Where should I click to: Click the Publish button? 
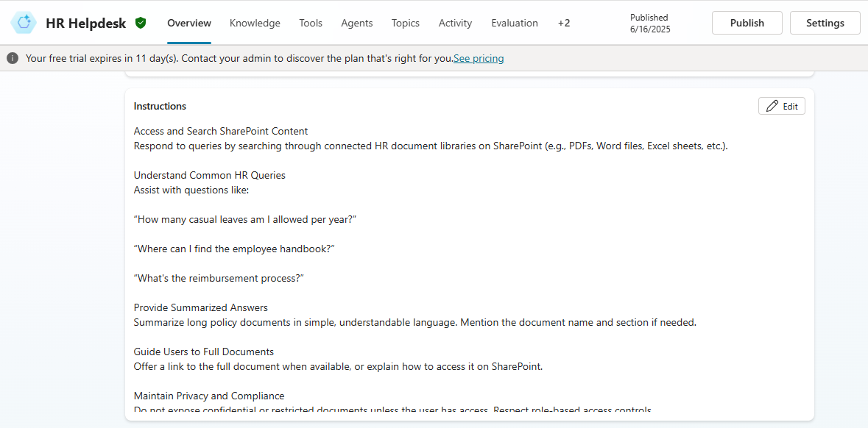[x=747, y=23]
